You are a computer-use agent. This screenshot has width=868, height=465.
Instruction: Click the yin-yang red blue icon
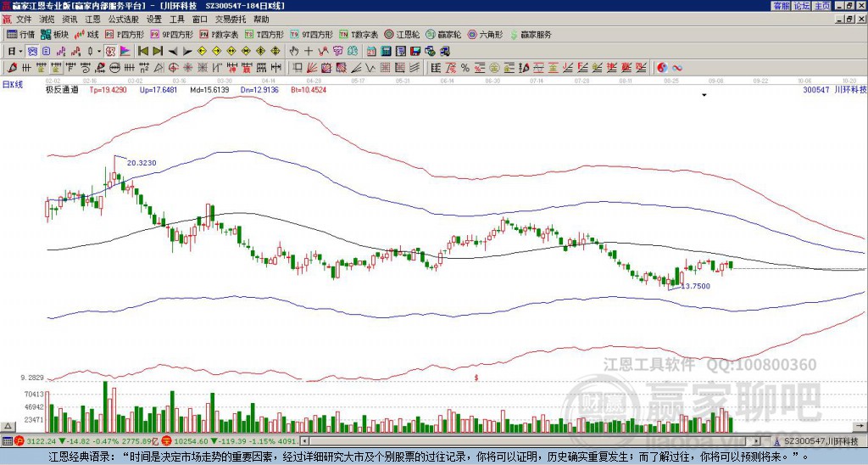tap(661, 68)
